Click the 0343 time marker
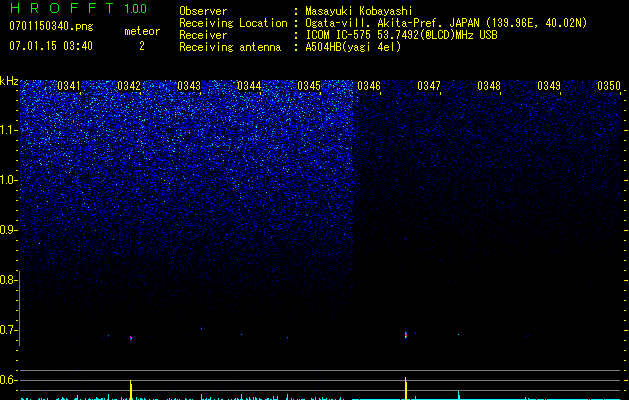The height and width of the screenshot is (400, 629). pyautogui.click(x=189, y=86)
